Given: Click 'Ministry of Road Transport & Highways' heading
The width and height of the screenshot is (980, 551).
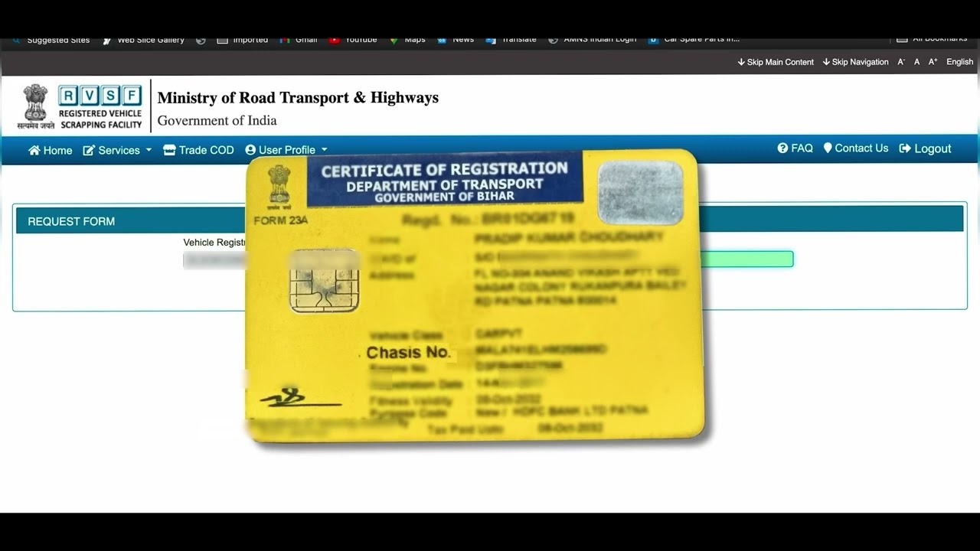Looking at the screenshot, I should pyautogui.click(x=298, y=97).
